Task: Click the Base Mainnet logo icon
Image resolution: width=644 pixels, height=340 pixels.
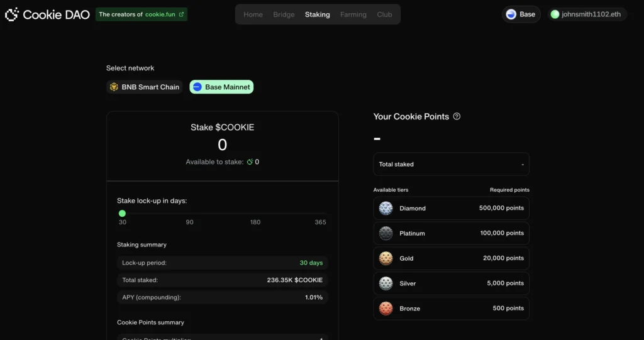Action: [197, 87]
